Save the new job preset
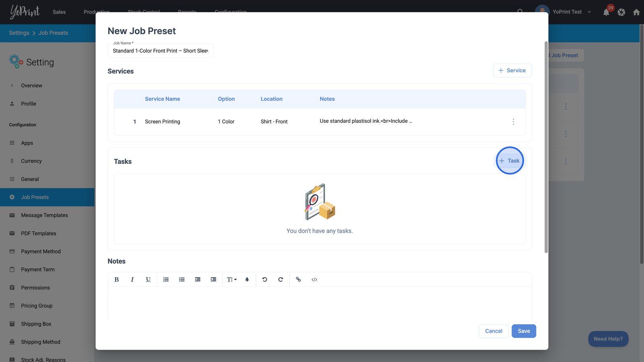The height and width of the screenshot is (362, 644). coord(524,331)
